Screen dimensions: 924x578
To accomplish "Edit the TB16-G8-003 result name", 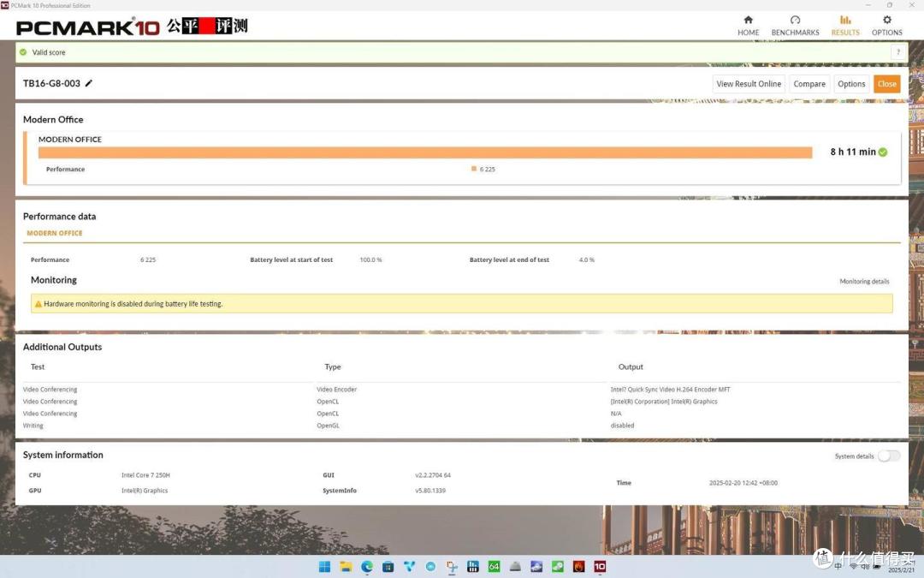I will 88,83.
